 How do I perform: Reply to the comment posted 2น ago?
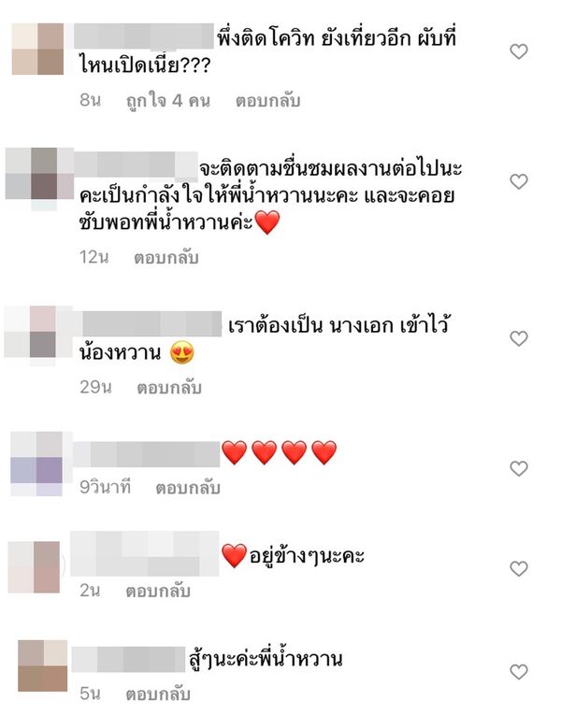point(158,591)
